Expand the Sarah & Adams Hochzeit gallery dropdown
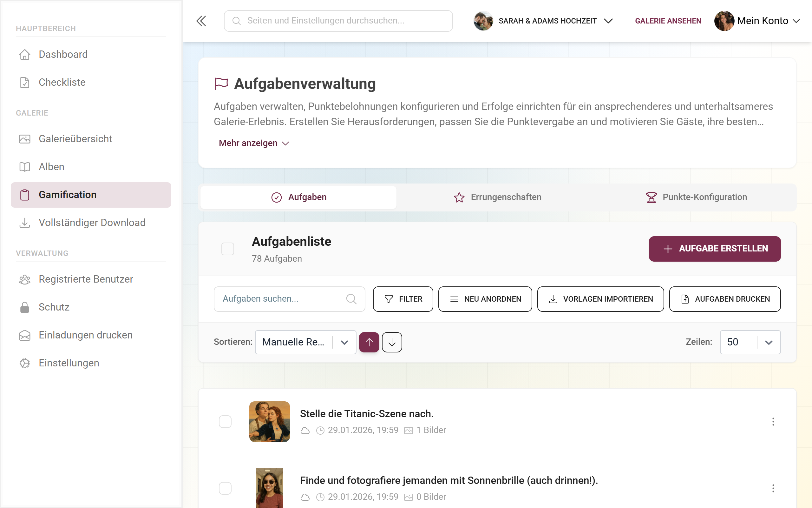 543,21
